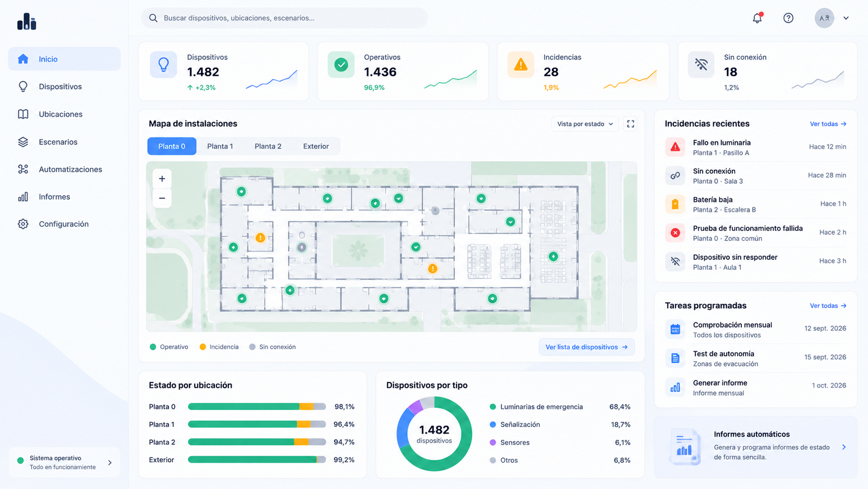Open the Comprobación mensual task
868x489 pixels.
point(755,329)
